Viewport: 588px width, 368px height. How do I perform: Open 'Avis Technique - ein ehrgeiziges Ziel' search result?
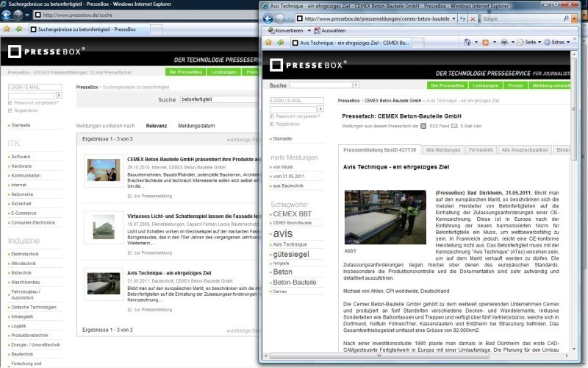tap(169, 273)
